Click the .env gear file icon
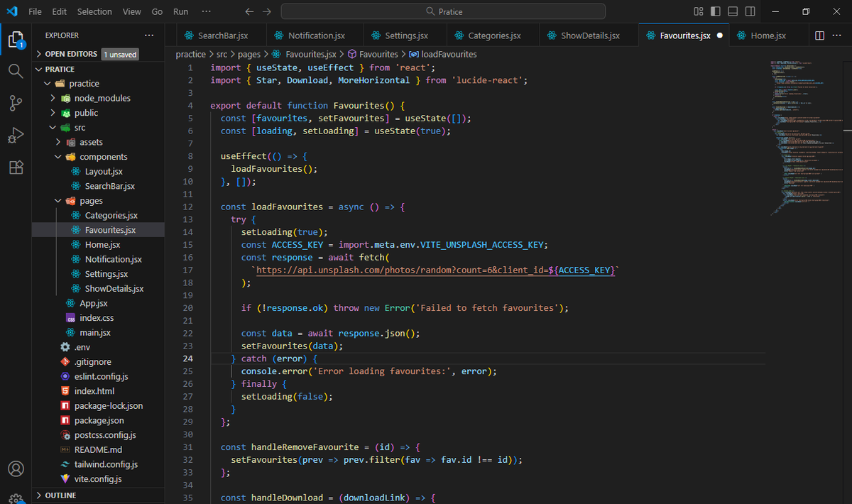 point(65,347)
